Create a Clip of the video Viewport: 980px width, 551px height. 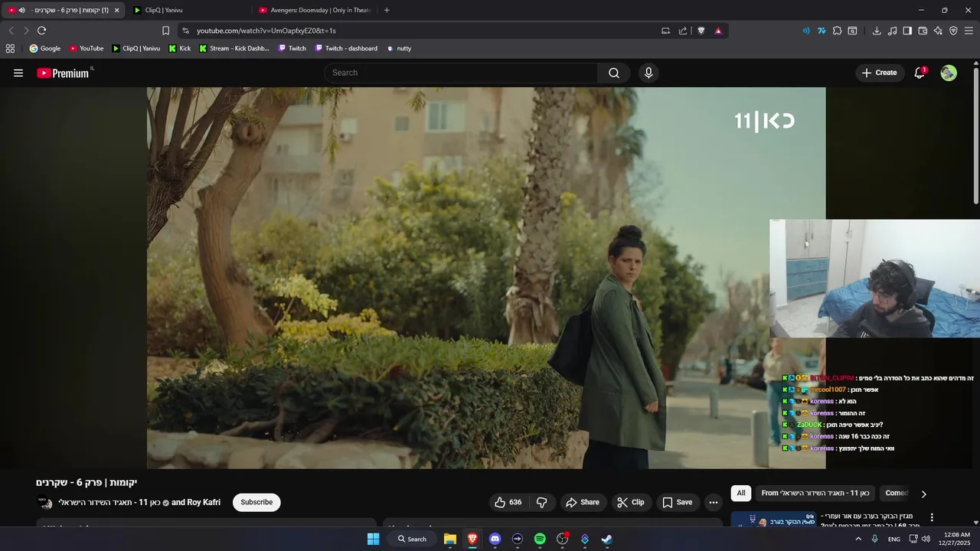[631, 502]
